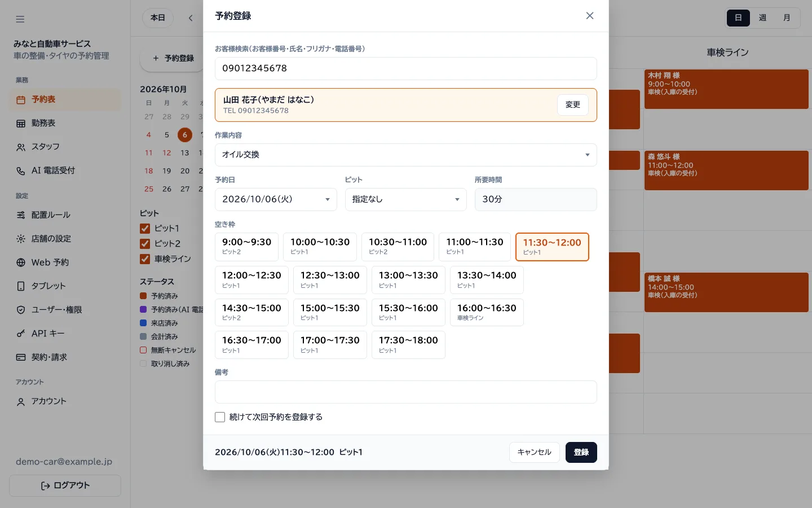This screenshot has height=508, width=812.
Task: Select the 10:30〜11:00 time slot
Action: (x=398, y=247)
